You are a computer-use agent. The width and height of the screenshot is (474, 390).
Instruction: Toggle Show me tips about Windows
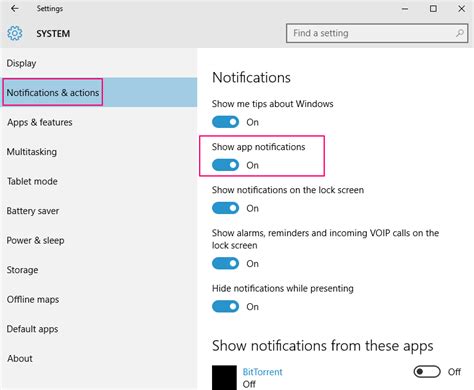click(x=226, y=122)
